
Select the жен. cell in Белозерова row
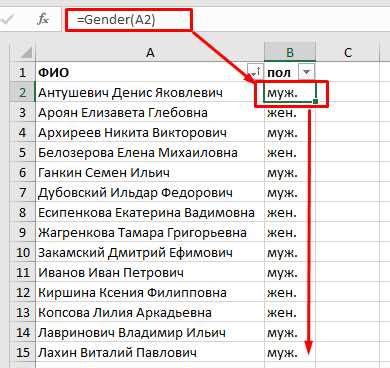tap(290, 152)
